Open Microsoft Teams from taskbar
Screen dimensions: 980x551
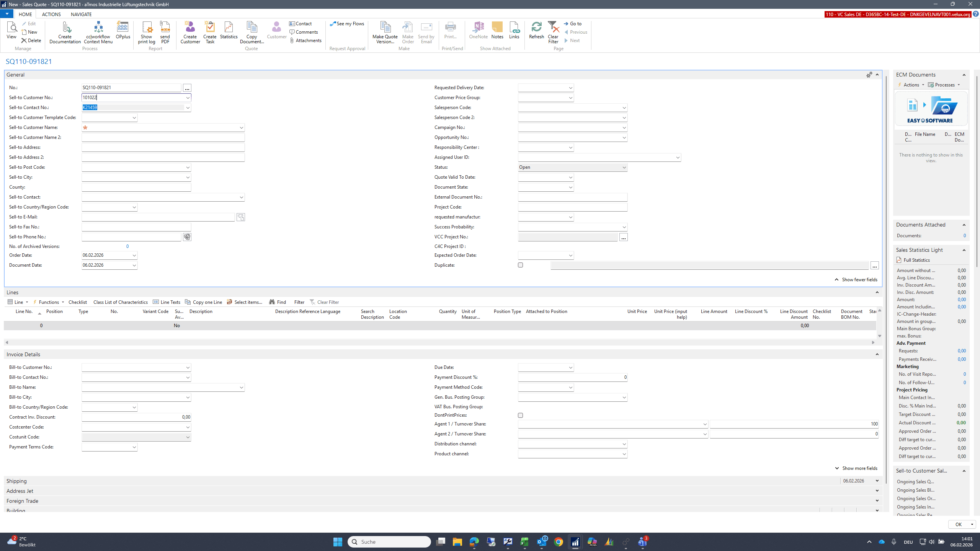point(642,542)
